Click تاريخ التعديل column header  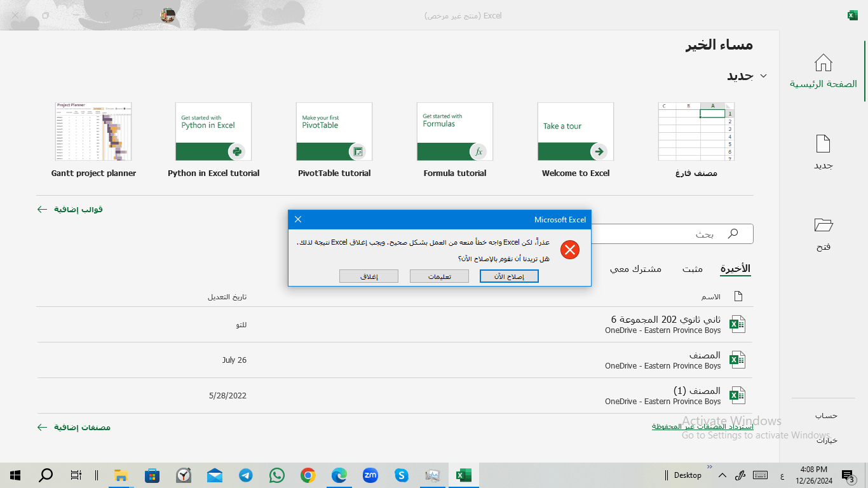[227, 297]
